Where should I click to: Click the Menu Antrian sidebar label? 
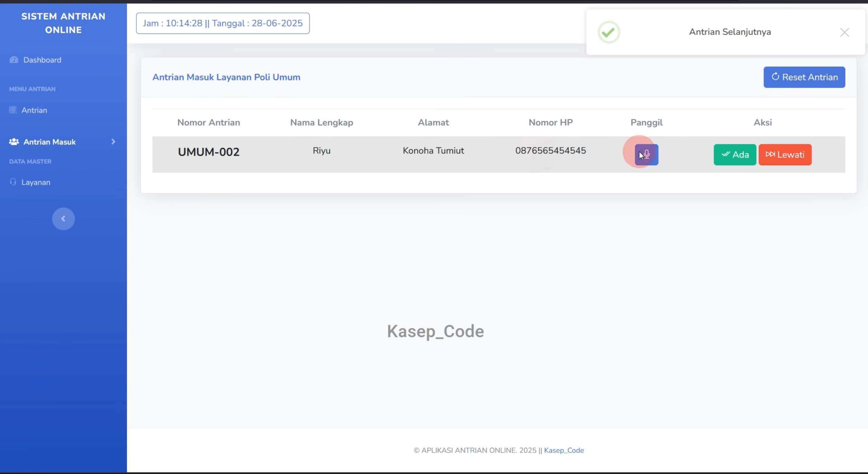[x=32, y=89]
